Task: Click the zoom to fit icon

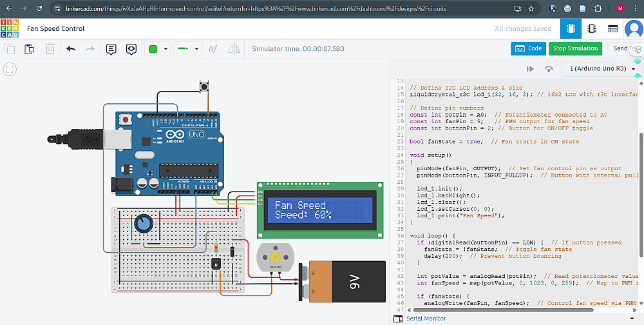Action: (x=10, y=70)
